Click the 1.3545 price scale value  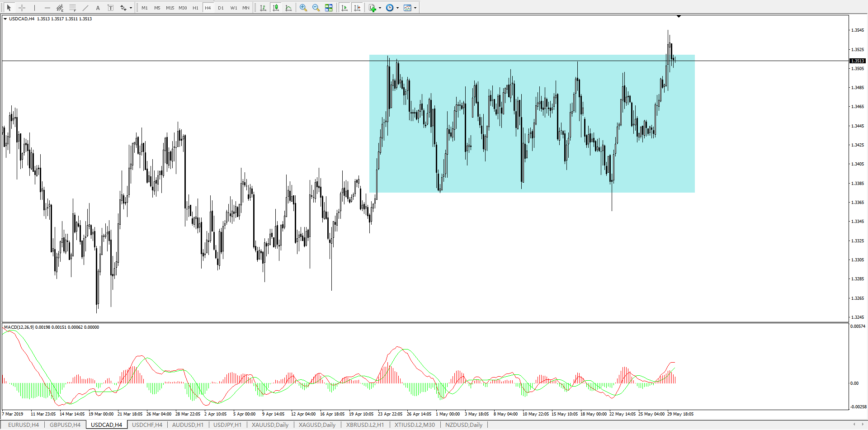(858, 30)
